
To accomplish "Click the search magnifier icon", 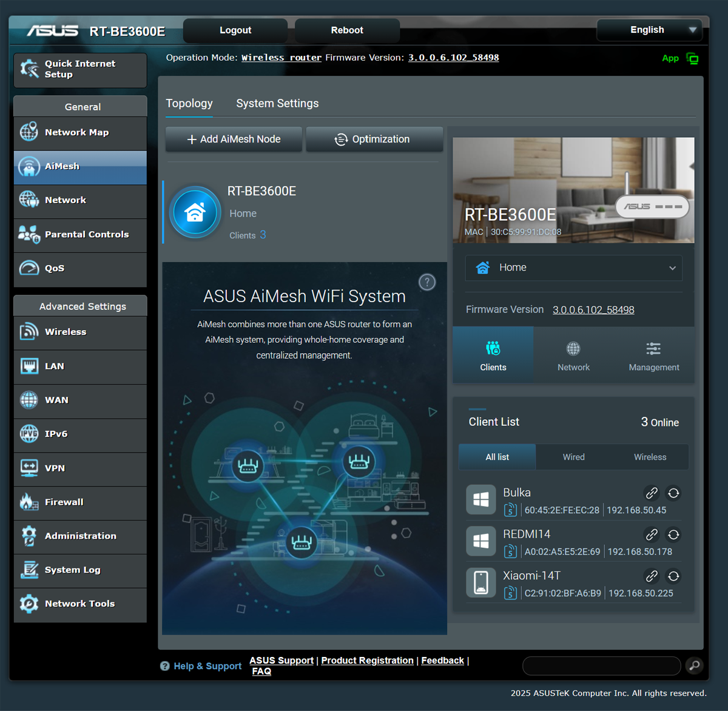I will click(x=695, y=666).
